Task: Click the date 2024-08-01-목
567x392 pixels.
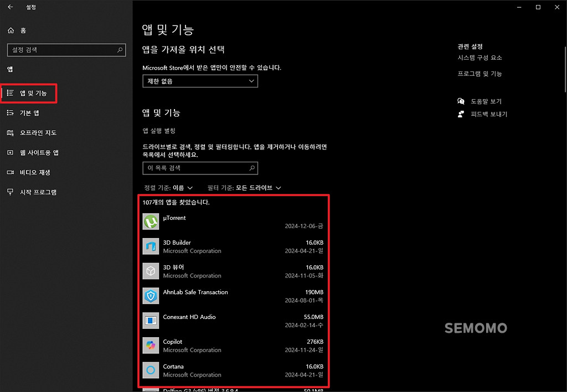Action: point(304,301)
